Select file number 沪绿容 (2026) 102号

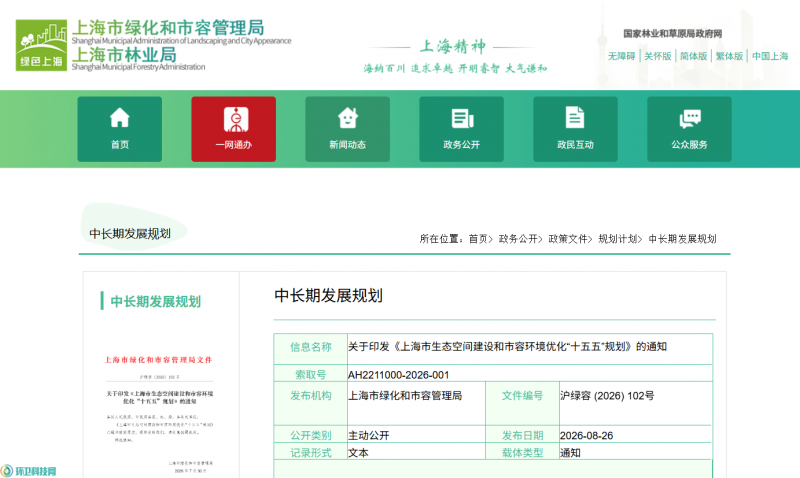607,396
